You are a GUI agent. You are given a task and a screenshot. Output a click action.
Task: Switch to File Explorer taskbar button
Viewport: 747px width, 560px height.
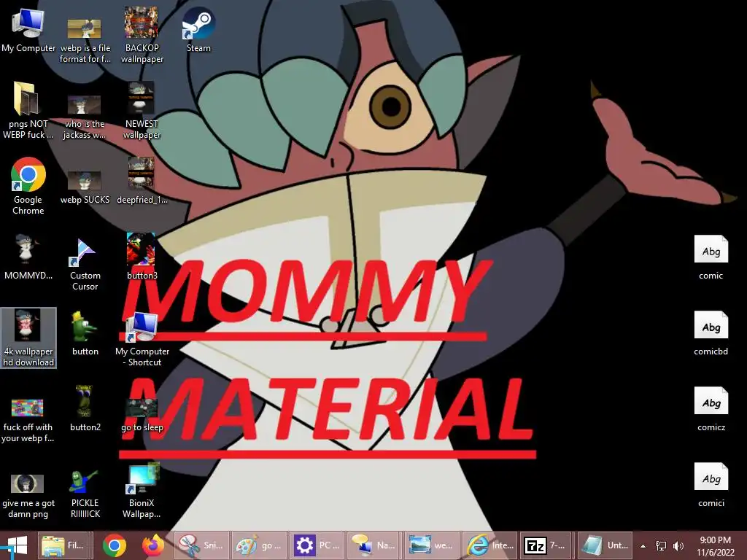[64, 545]
